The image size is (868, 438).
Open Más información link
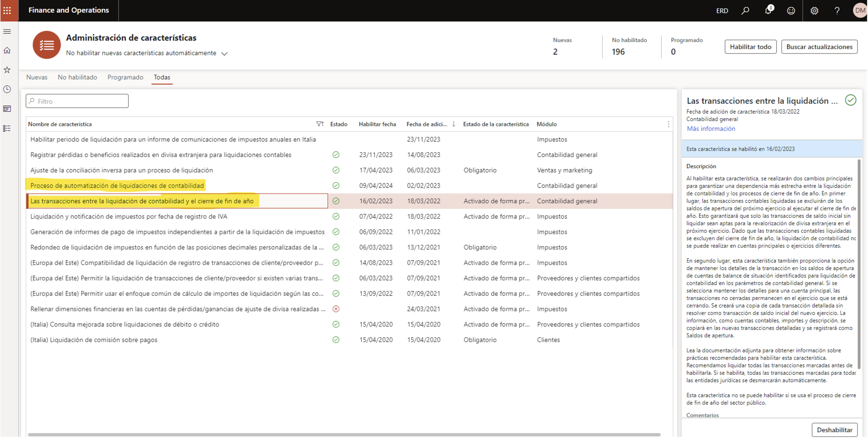pos(711,129)
